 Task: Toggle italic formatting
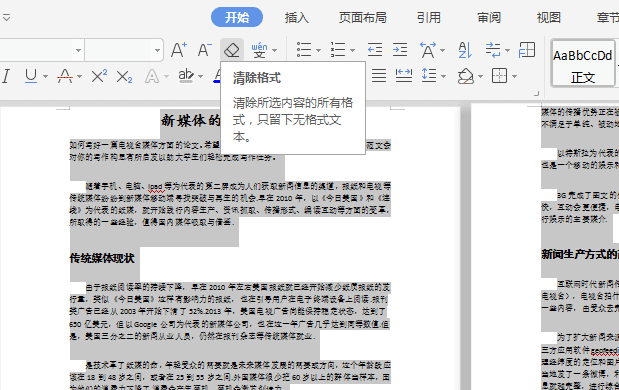coord(6,76)
